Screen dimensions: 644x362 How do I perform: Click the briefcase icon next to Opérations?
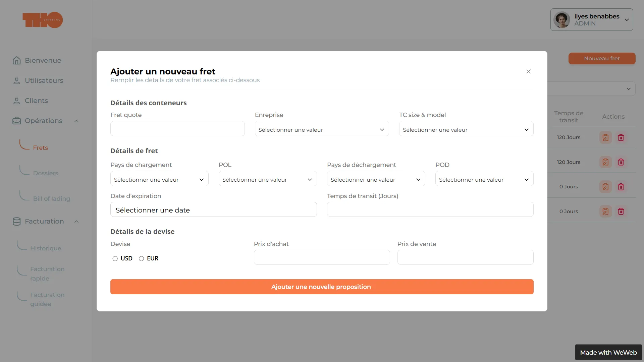[x=16, y=121]
